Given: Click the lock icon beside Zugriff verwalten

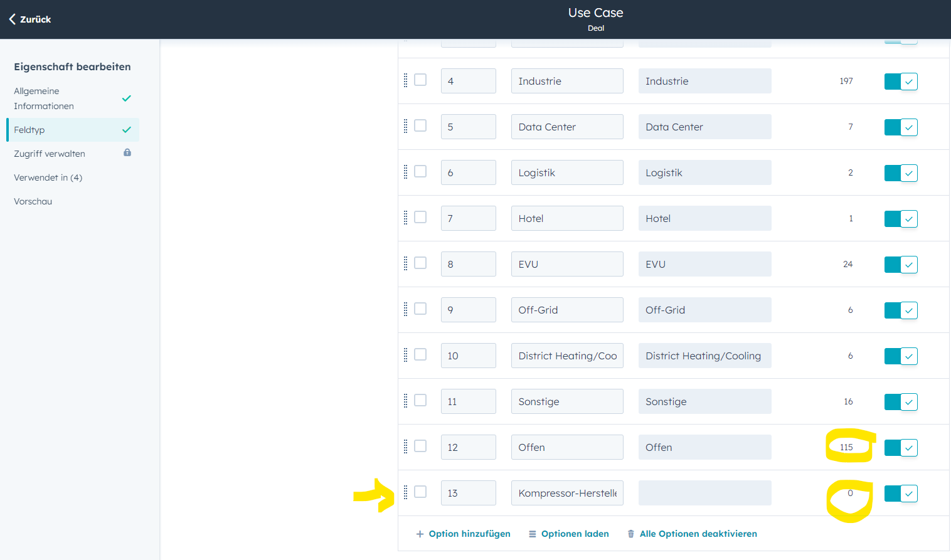Looking at the screenshot, I should tap(127, 153).
